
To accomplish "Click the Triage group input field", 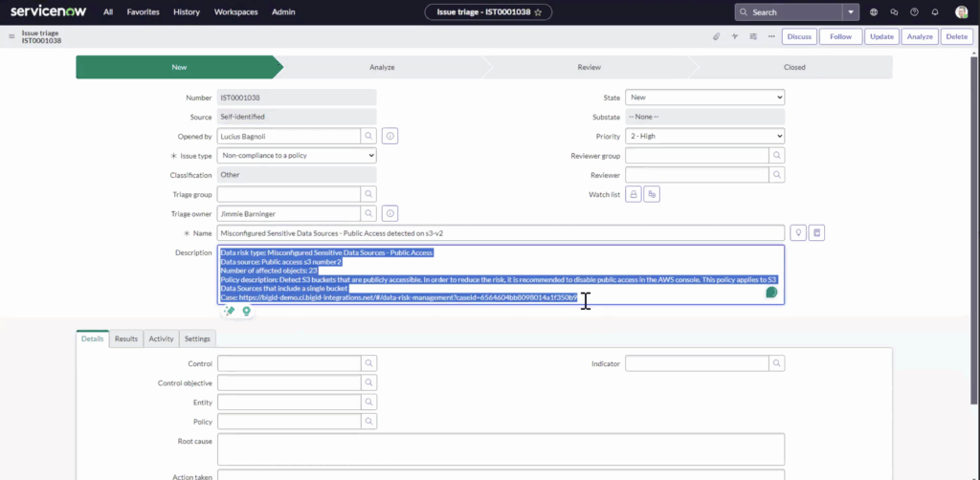I will 289,194.
